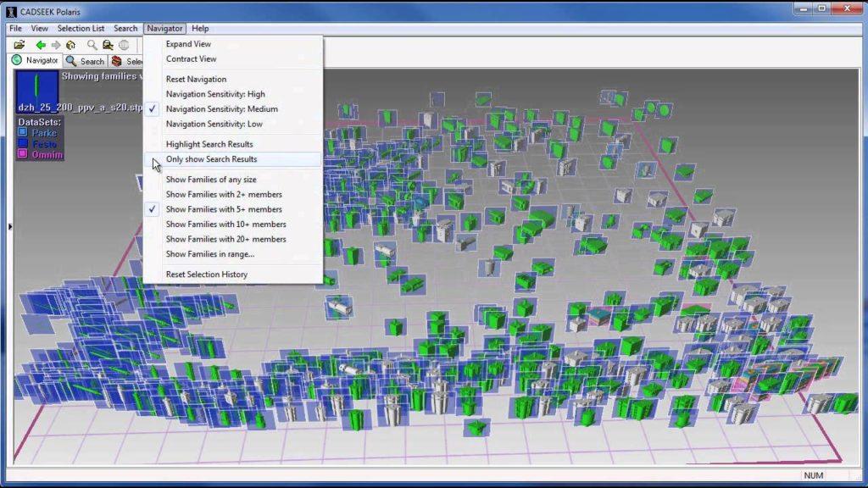Choose Expand View from the menu

pos(233,44)
